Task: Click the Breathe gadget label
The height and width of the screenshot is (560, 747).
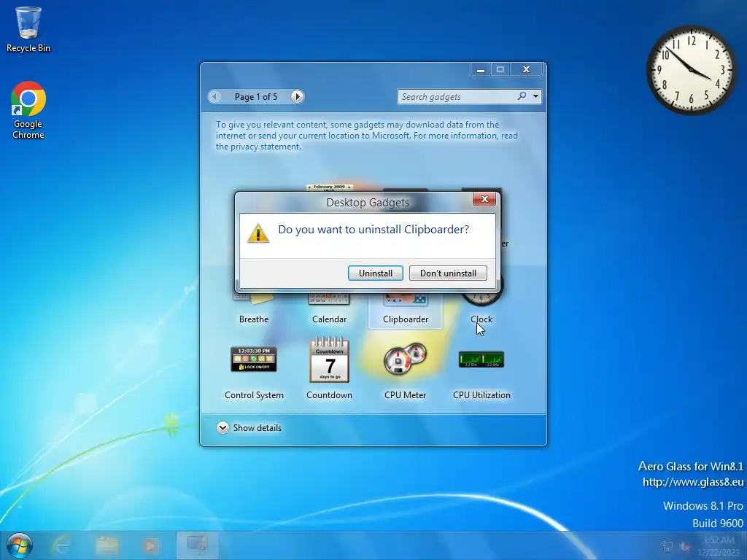Action: pyautogui.click(x=254, y=319)
